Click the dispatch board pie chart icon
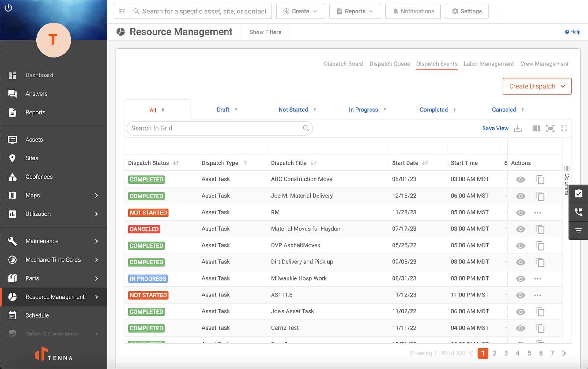 click(120, 32)
